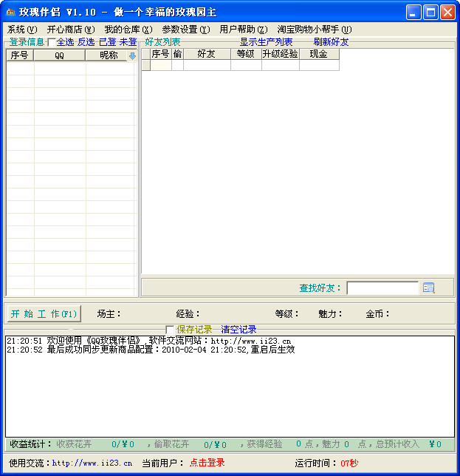This screenshot has height=476, width=460.
Task: Select the first friend list row selector
Action: click(146, 65)
